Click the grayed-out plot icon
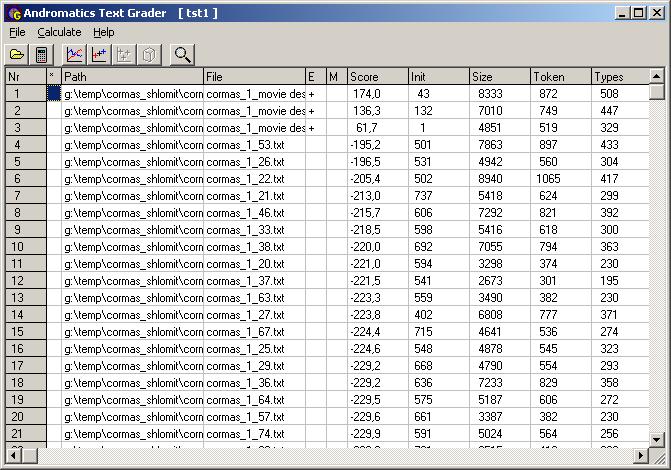671x470 pixels. point(124,55)
